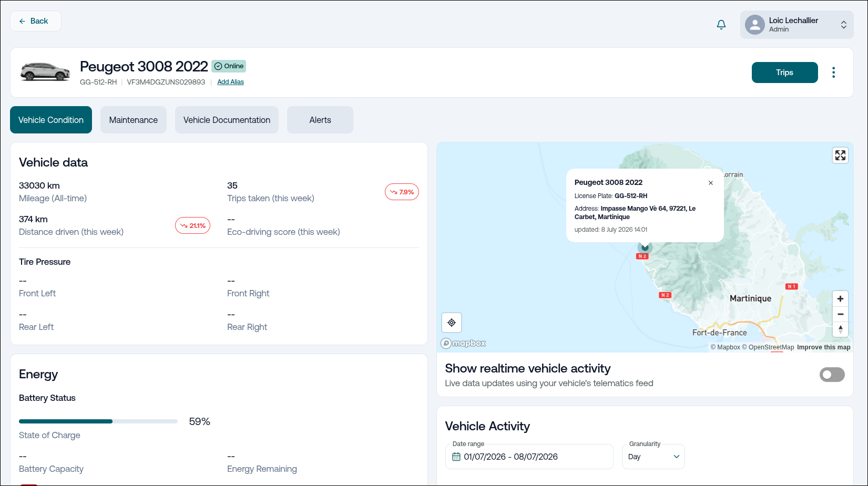Select the Vehicle Condition tab
The image size is (868, 486).
click(51, 120)
